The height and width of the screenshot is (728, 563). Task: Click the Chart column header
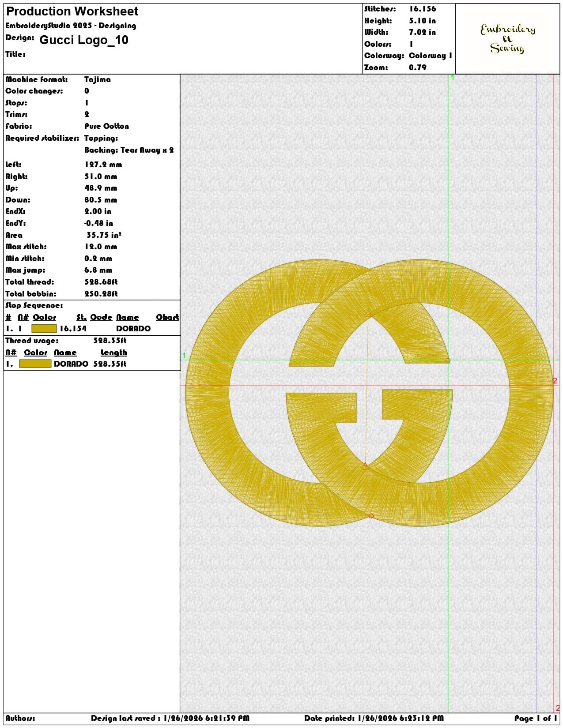(x=167, y=317)
